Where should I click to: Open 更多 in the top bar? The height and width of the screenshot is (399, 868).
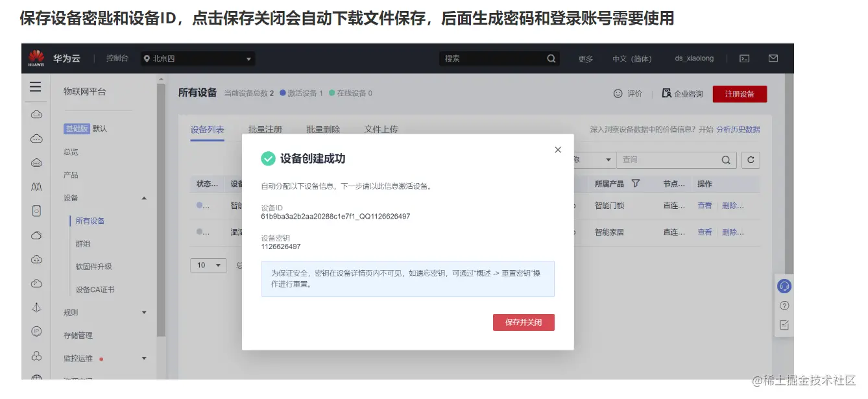pyautogui.click(x=586, y=59)
